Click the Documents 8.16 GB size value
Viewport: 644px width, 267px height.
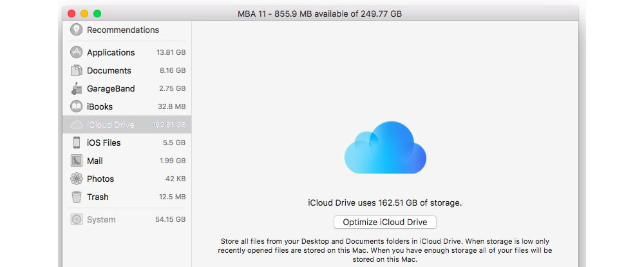[x=172, y=71]
